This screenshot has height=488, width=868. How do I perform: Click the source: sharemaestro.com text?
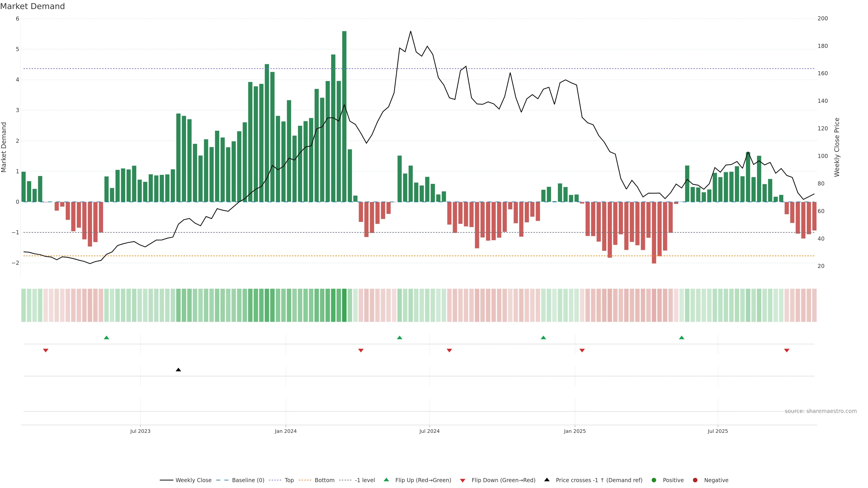(x=821, y=411)
